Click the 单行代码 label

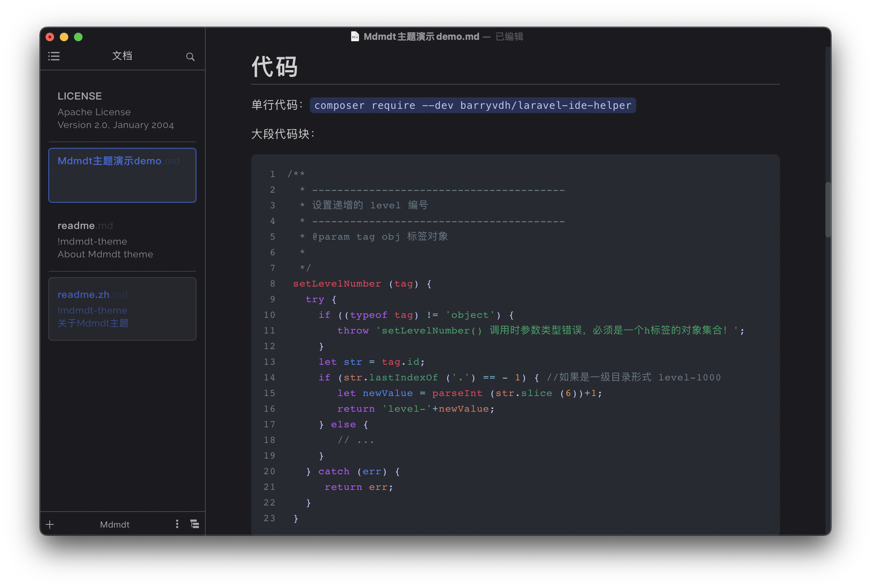[x=277, y=105]
